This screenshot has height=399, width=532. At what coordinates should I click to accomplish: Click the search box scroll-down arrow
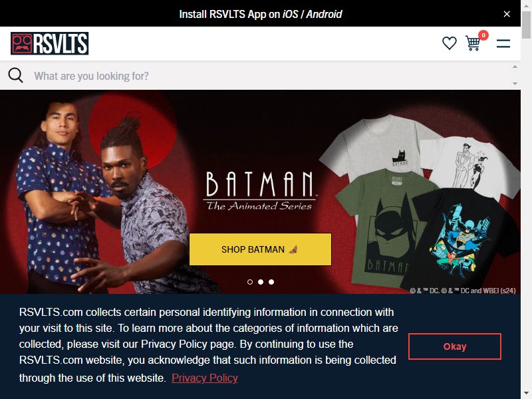pyautogui.click(x=515, y=84)
